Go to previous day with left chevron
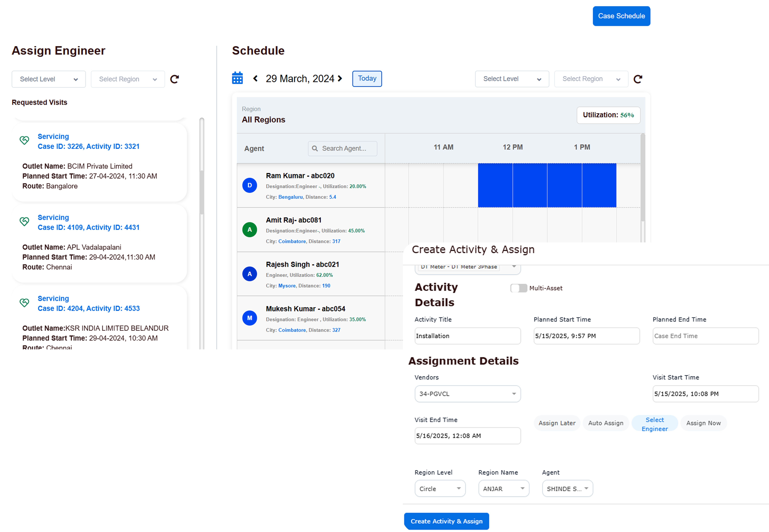 pos(255,78)
